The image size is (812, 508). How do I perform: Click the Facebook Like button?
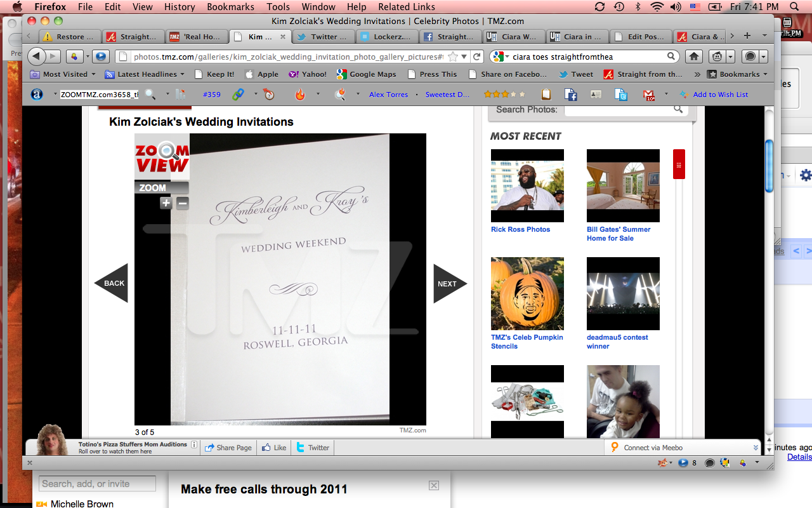click(274, 448)
